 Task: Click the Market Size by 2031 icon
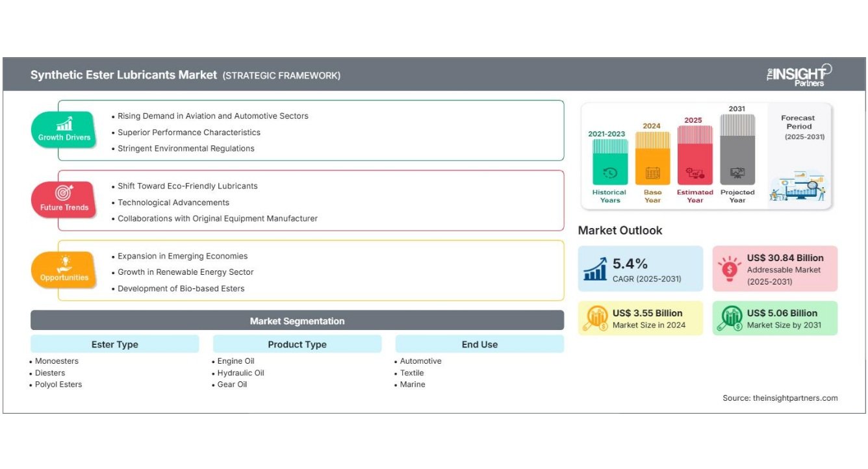(x=730, y=318)
